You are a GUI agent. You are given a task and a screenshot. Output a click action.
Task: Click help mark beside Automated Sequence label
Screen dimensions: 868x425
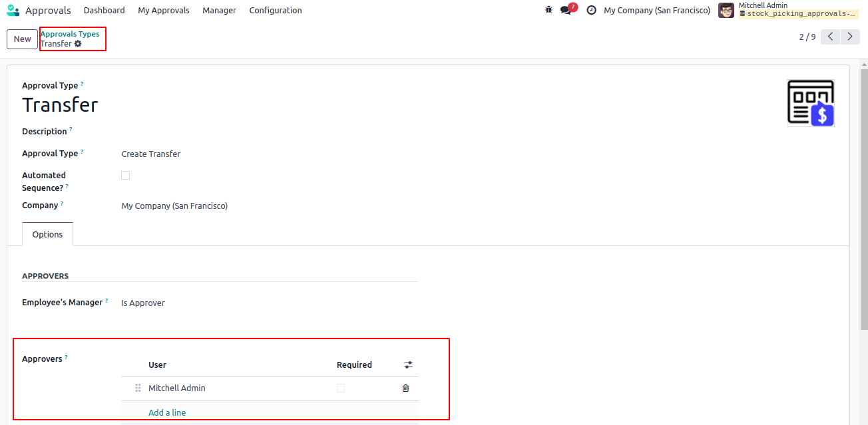tap(67, 186)
